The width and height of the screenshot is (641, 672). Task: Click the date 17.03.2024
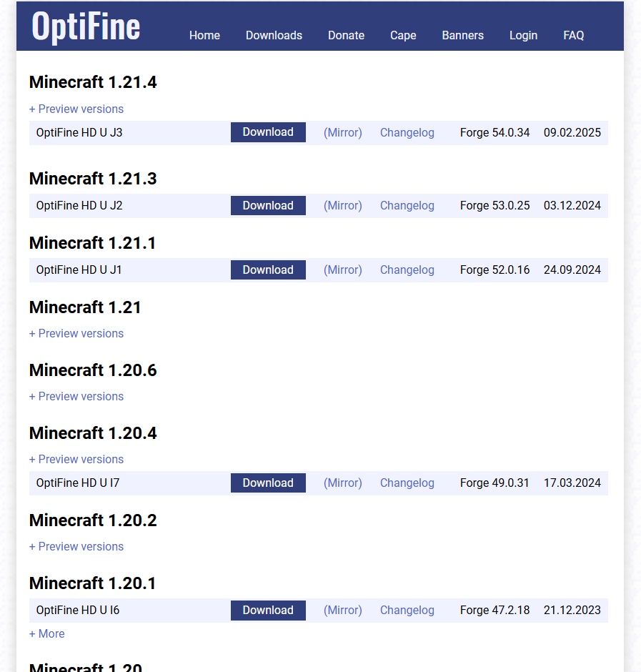pyautogui.click(x=572, y=483)
